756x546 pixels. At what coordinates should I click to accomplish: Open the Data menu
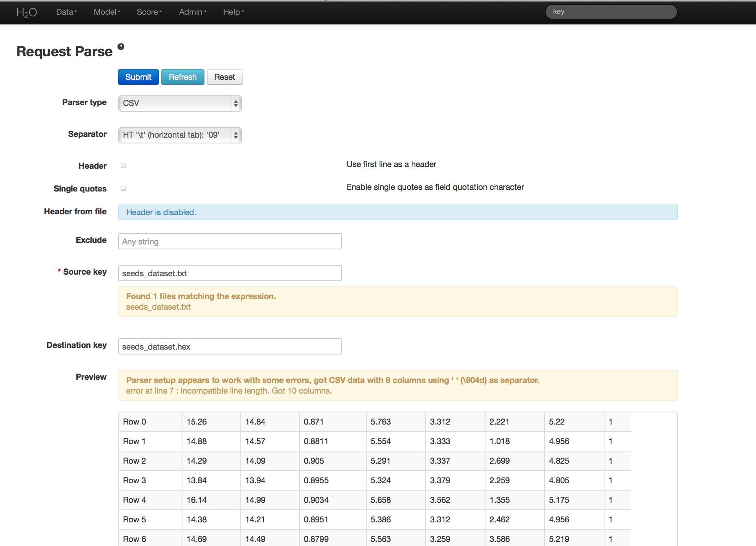[x=66, y=12]
